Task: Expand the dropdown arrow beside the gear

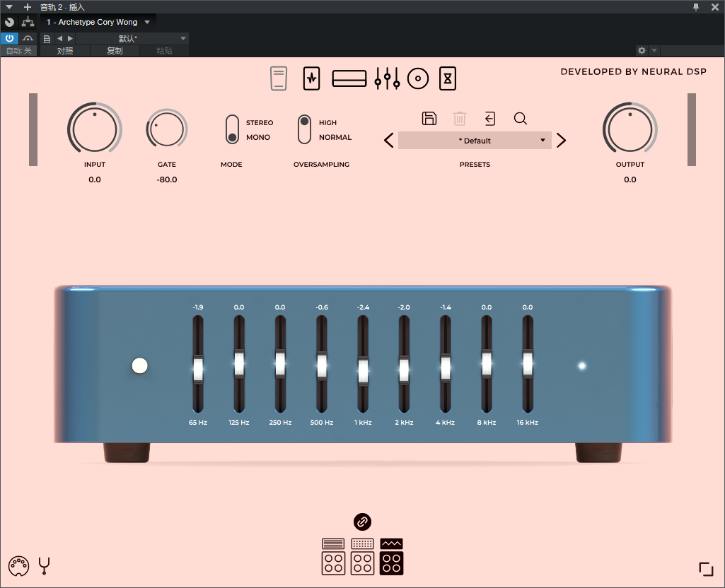Action: pos(654,50)
